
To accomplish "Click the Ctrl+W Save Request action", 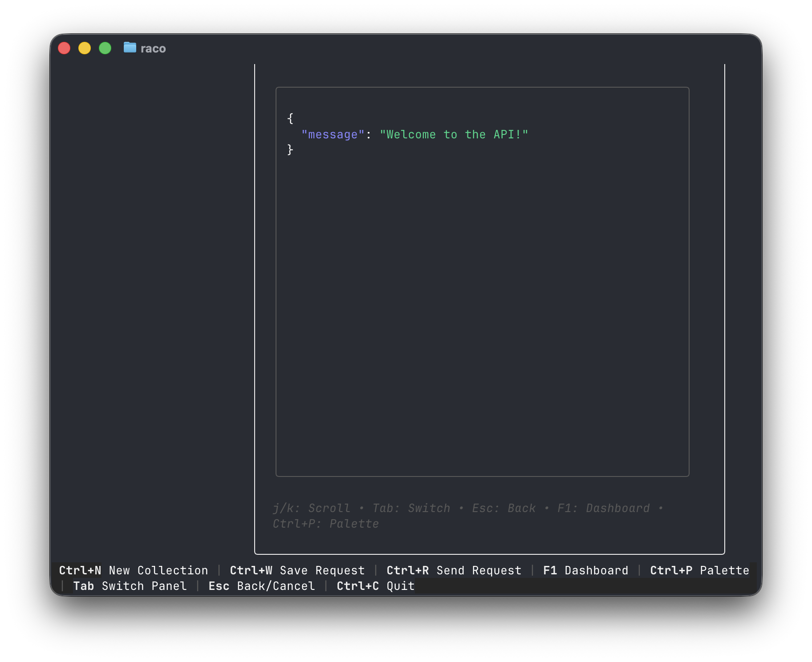I will coord(297,570).
